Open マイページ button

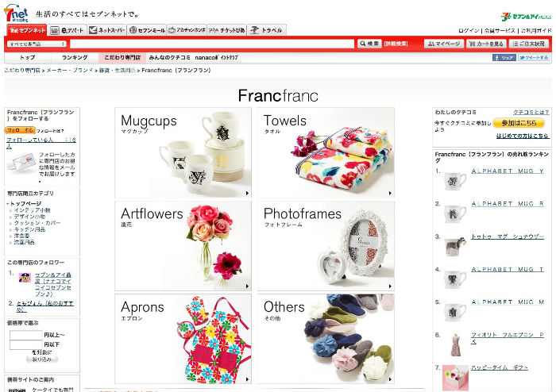pos(444,44)
